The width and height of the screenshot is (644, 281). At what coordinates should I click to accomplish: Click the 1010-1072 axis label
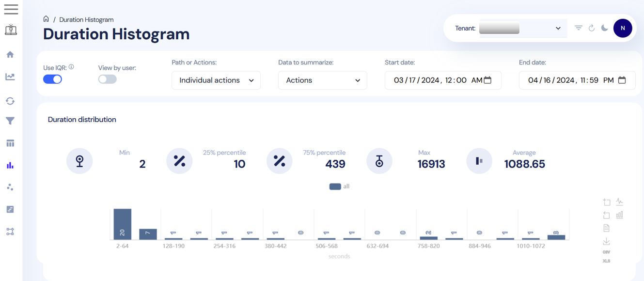click(x=530, y=246)
